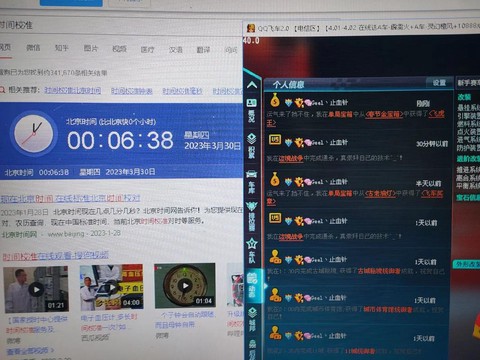Click the 刚刚 timestamp on first post
The height and width of the screenshot is (360, 480).
pos(423,104)
